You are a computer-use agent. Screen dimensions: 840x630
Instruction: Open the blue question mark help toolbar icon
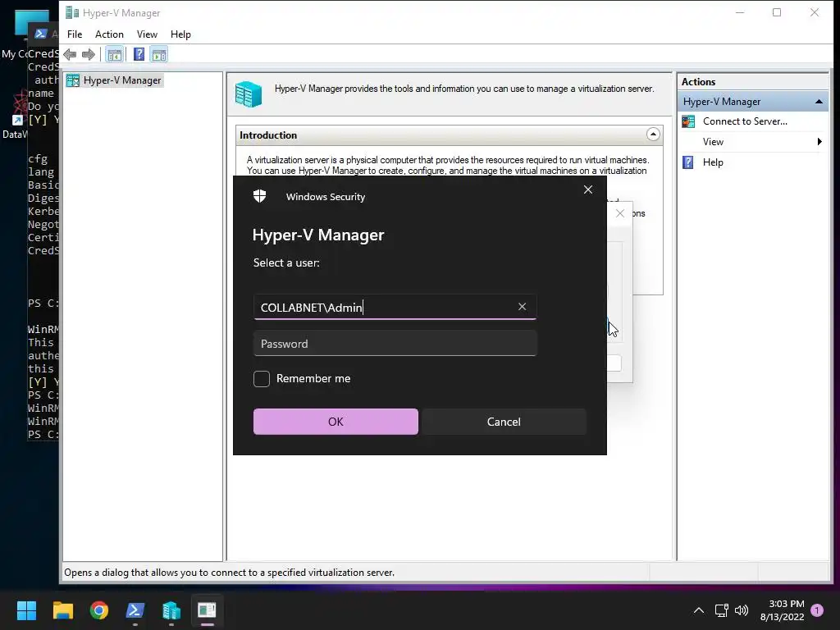point(139,54)
